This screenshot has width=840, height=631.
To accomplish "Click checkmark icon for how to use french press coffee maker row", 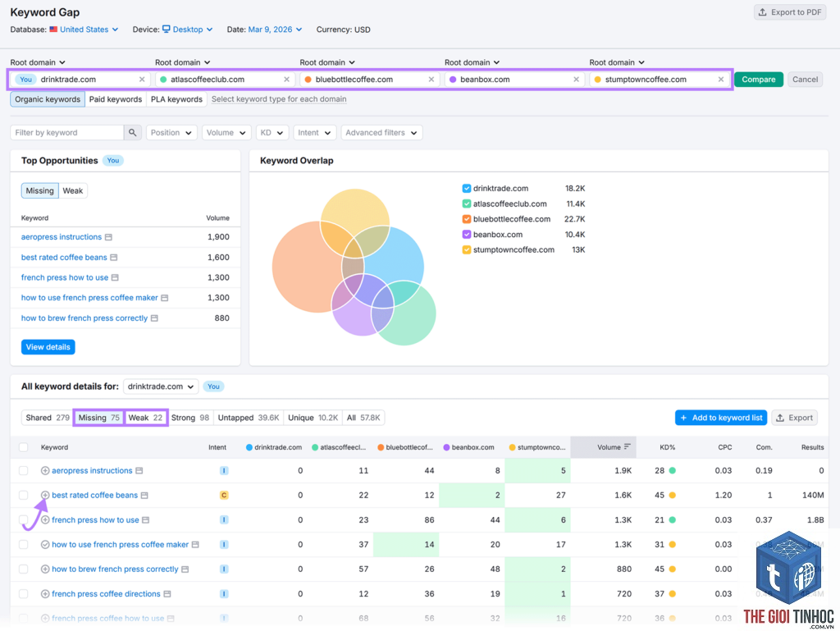I will click(45, 545).
